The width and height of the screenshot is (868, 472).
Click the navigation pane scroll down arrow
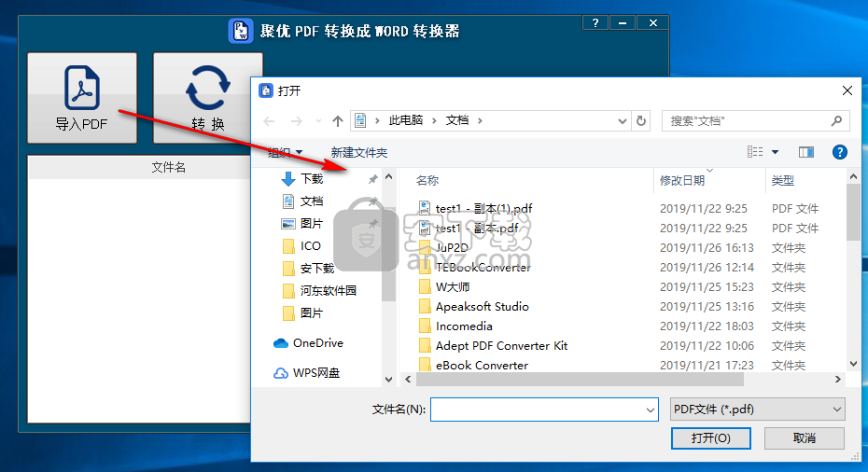click(x=388, y=380)
